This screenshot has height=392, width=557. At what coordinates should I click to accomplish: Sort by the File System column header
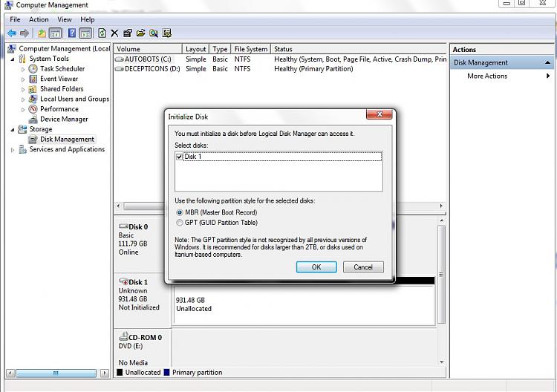click(x=250, y=49)
